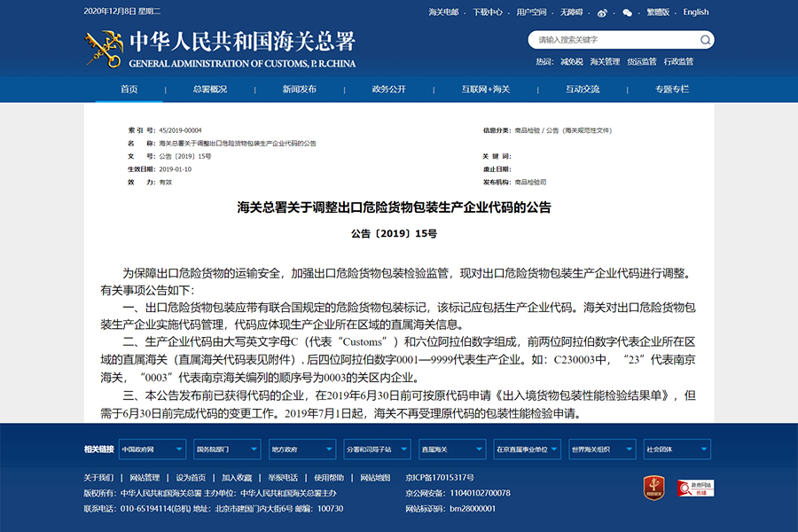The width and height of the screenshot is (798, 532).
Task: Click the site ID bm28000001
Action: click(473, 508)
